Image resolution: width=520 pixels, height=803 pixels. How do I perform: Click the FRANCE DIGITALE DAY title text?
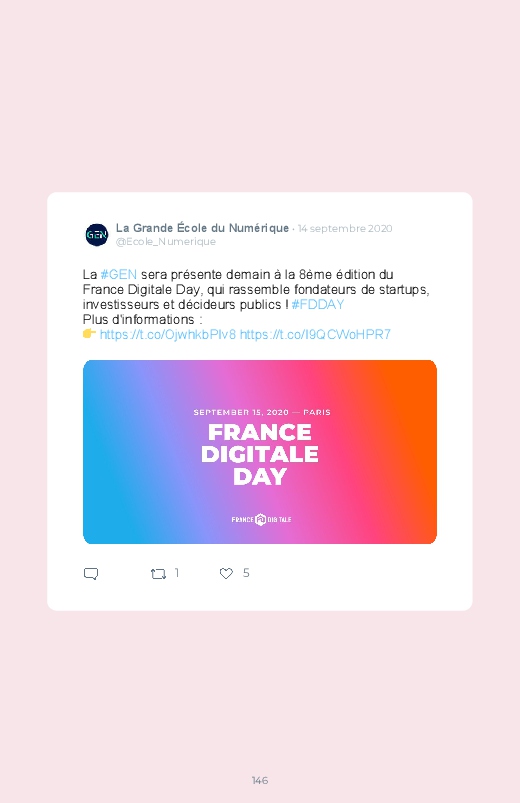click(260, 454)
